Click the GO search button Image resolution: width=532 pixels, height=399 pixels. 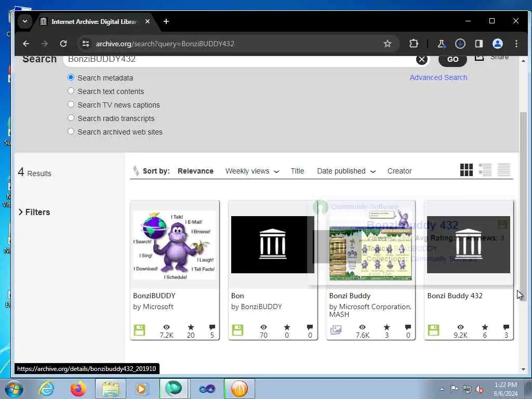453,60
